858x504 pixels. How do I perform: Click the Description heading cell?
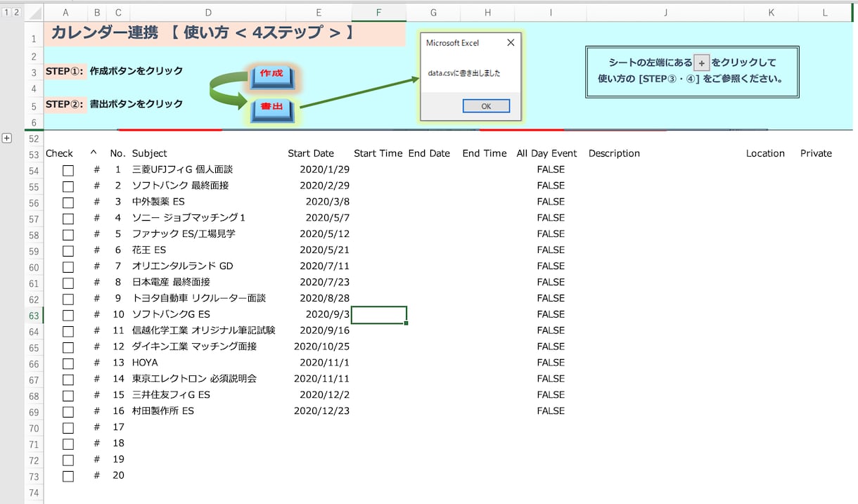coord(665,153)
